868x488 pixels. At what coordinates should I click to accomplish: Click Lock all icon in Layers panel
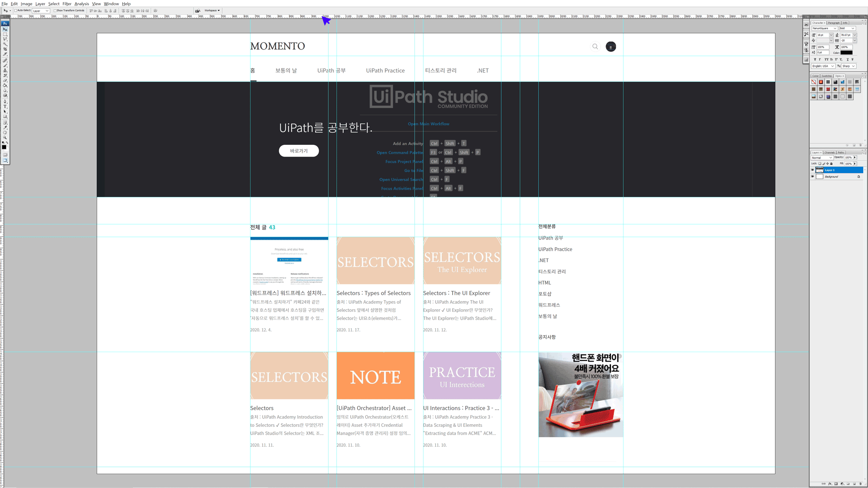coord(832,164)
